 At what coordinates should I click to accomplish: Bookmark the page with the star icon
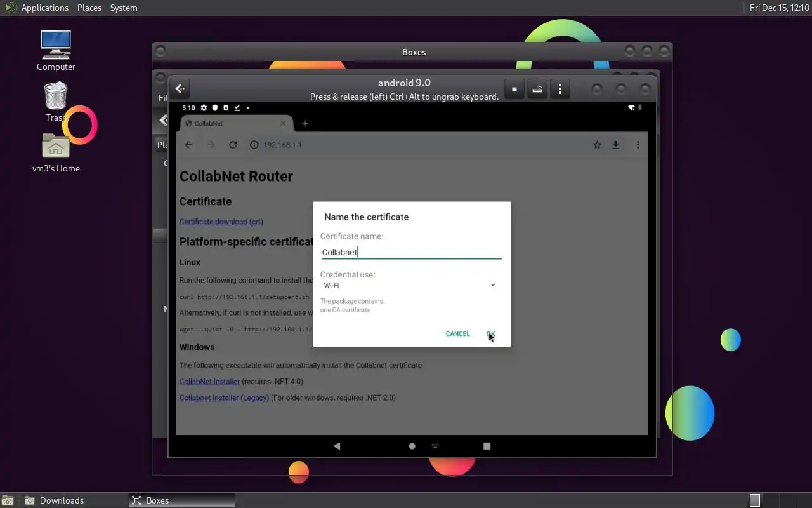click(597, 145)
